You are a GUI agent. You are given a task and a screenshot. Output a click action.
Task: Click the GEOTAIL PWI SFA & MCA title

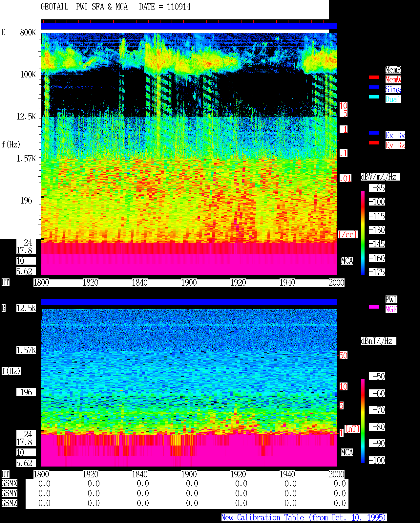[84, 7]
